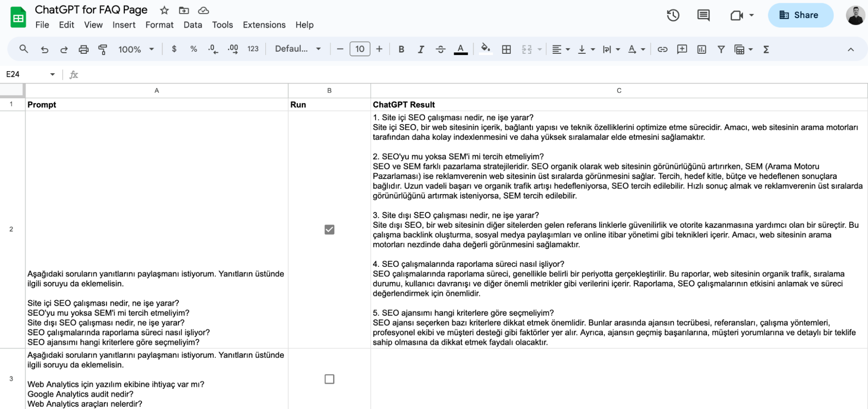Viewport: 868px width, 409px height.
Task: Star the ChatGPT for FAQ Page document
Action: (164, 10)
